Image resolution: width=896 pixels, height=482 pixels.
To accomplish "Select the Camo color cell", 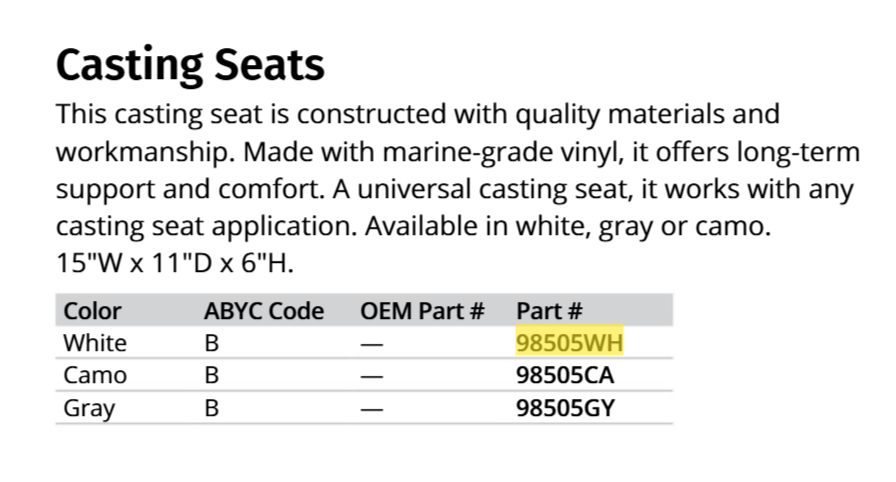I will (95, 376).
